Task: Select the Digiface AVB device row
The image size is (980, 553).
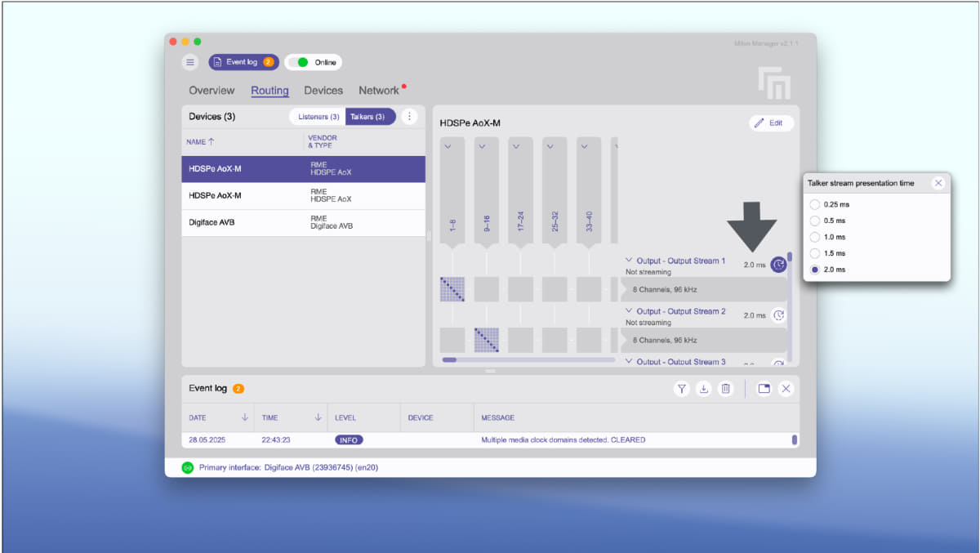Action: (x=303, y=223)
